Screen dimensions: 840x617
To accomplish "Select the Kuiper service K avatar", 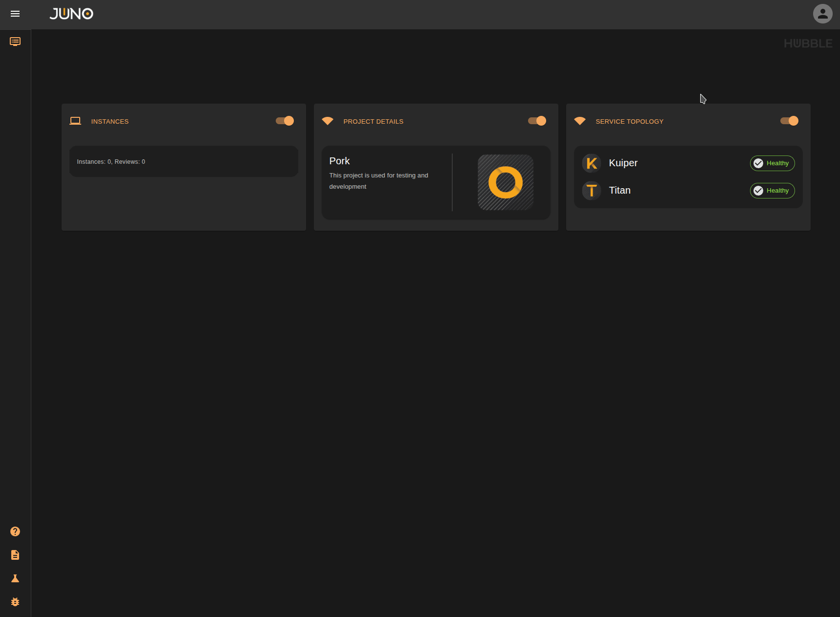I will (x=592, y=163).
